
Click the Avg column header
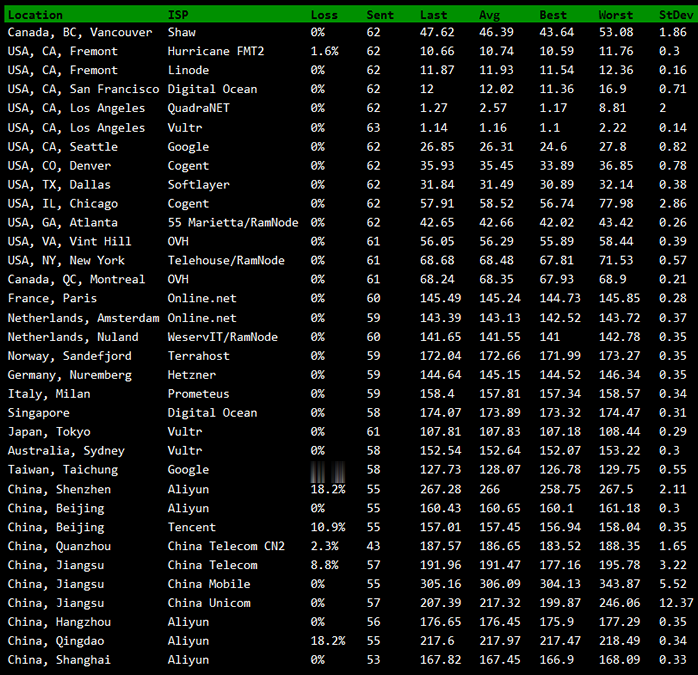(x=489, y=15)
